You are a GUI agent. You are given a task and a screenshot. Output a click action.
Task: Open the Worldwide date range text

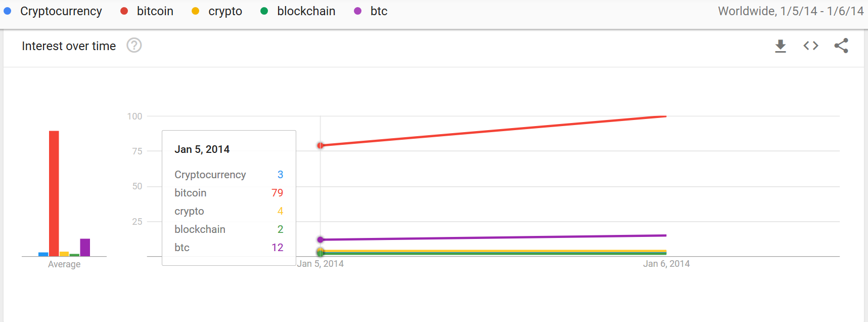coord(791,11)
